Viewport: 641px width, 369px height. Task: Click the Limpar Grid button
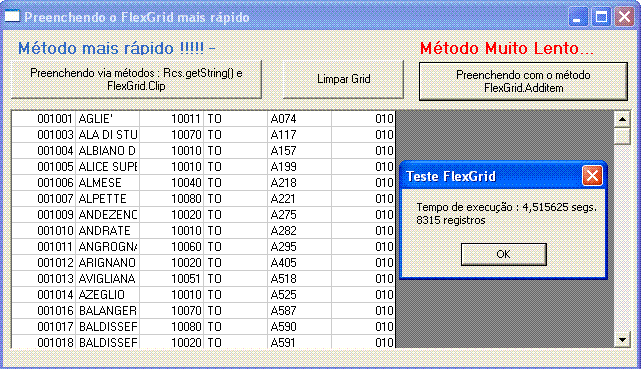[343, 80]
